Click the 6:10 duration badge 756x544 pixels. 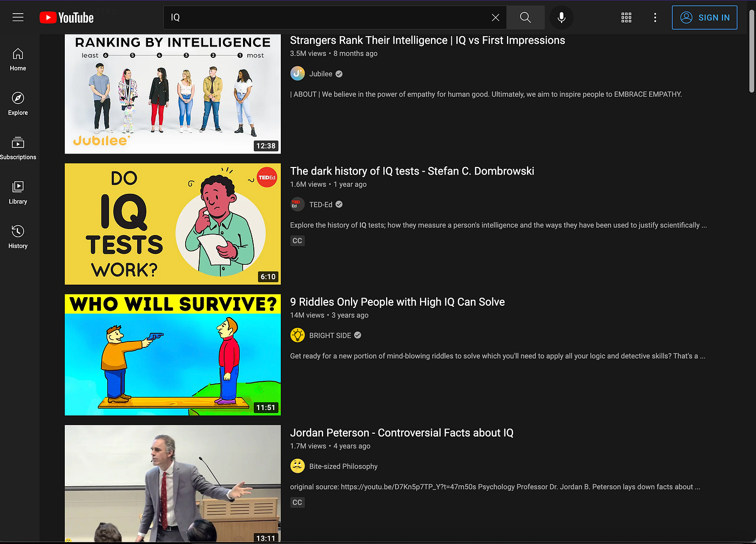[x=268, y=277]
